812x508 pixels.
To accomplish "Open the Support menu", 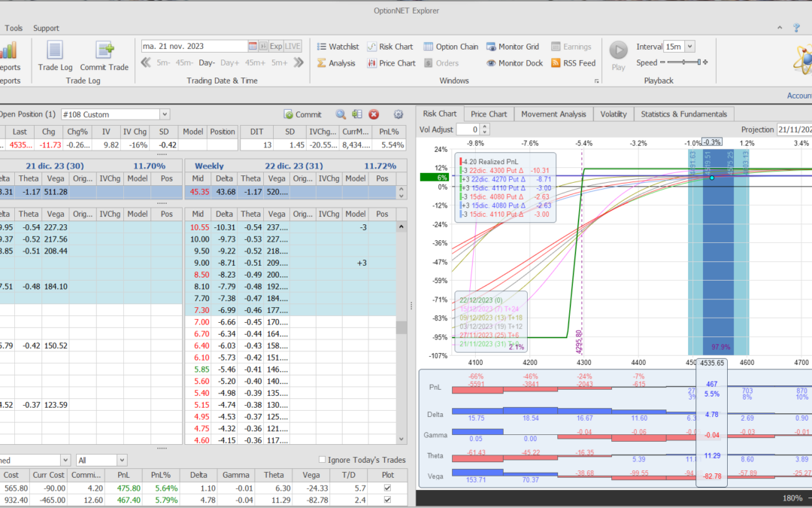I will click(46, 28).
